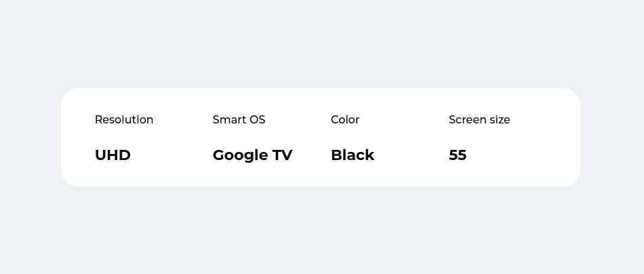Select the 55 screen size value
Image resolution: width=644 pixels, height=274 pixels.
click(x=458, y=155)
